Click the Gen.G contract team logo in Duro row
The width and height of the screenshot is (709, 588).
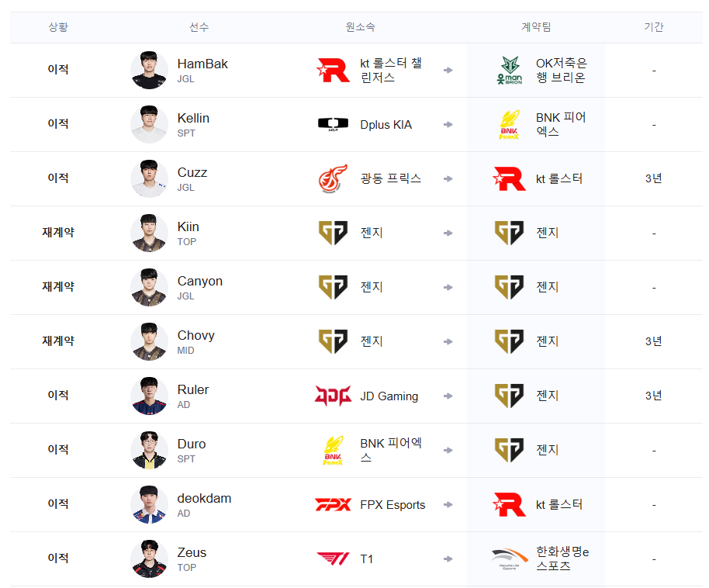point(510,450)
